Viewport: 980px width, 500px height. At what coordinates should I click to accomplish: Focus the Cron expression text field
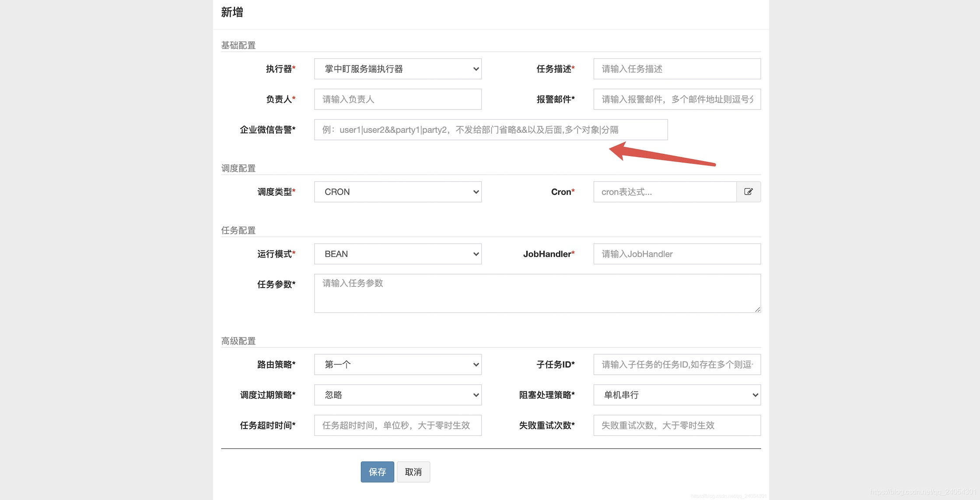click(x=664, y=192)
